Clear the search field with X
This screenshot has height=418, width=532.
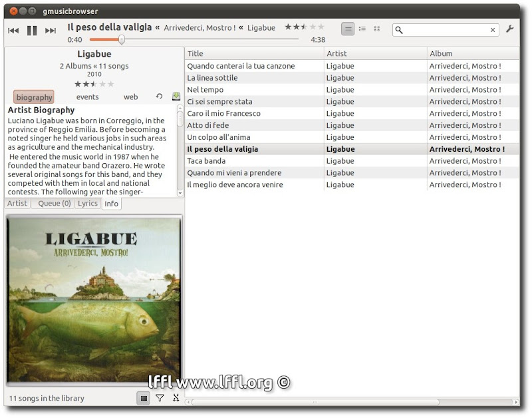(x=493, y=30)
